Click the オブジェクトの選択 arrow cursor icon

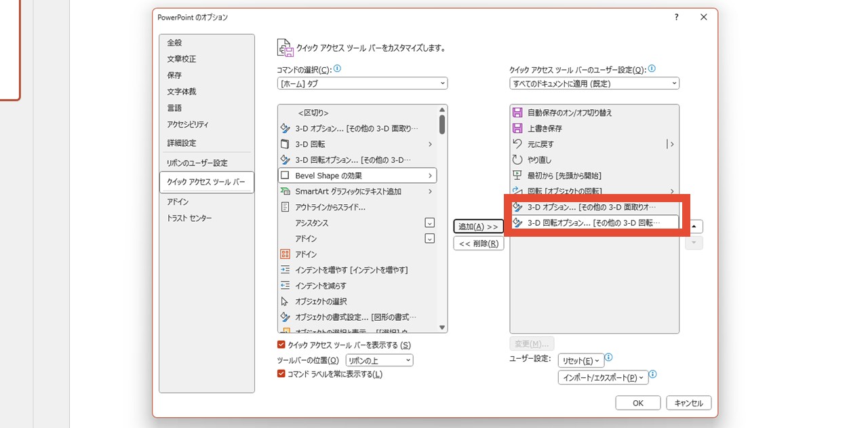click(285, 301)
